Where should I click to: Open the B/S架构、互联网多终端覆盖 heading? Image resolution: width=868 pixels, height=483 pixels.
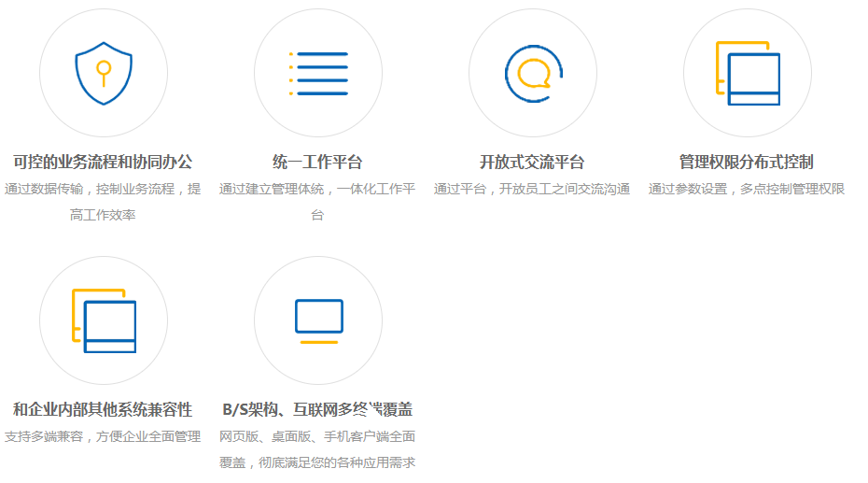pyautogui.click(x=317, y=409)
